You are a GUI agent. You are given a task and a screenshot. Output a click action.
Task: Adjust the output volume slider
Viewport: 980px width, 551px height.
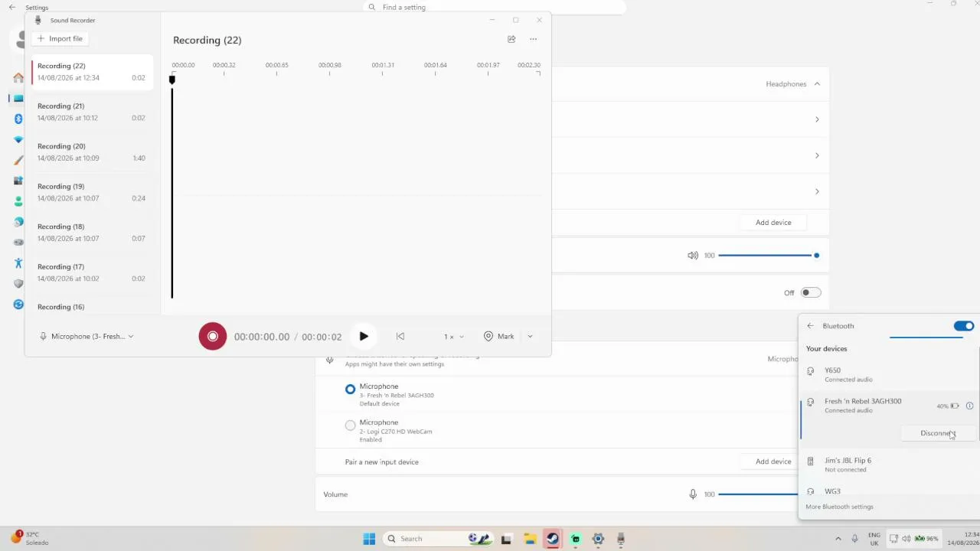(769, 256)
